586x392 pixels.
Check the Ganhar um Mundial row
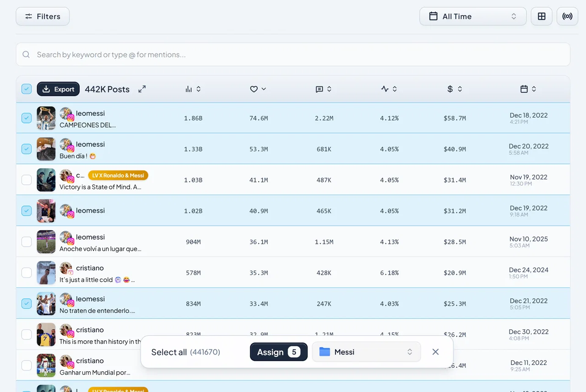(27, 365)
